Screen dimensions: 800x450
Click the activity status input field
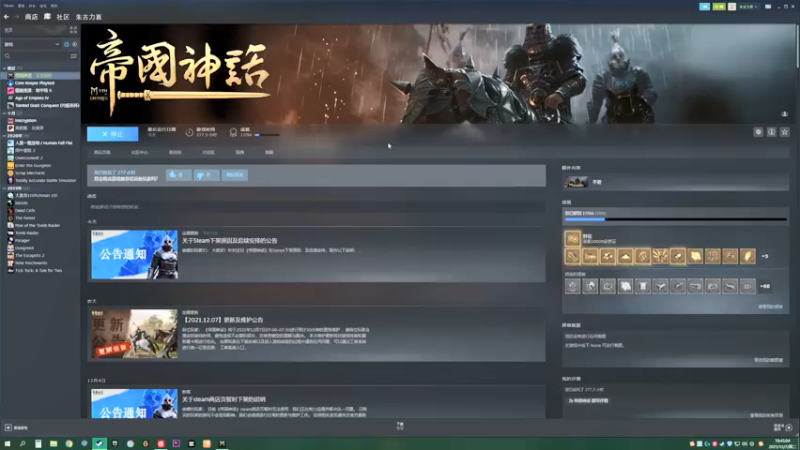click(316, 207)
